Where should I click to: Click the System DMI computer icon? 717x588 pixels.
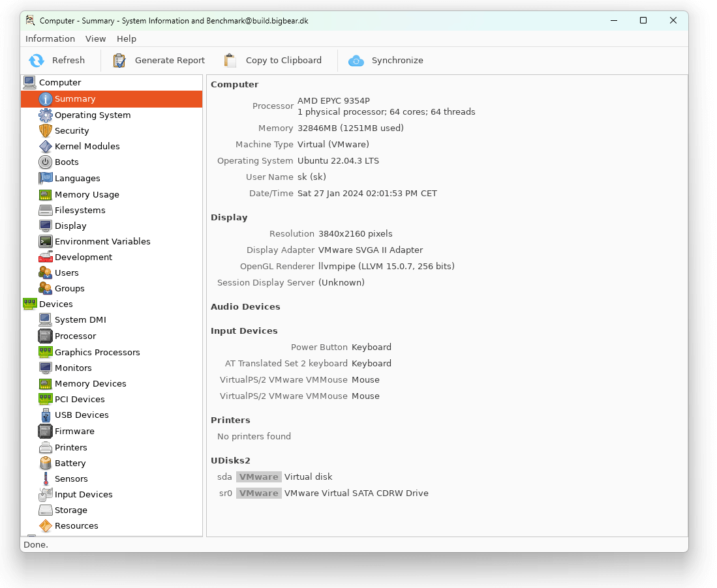pyautogui.click(x=45, y=320)
